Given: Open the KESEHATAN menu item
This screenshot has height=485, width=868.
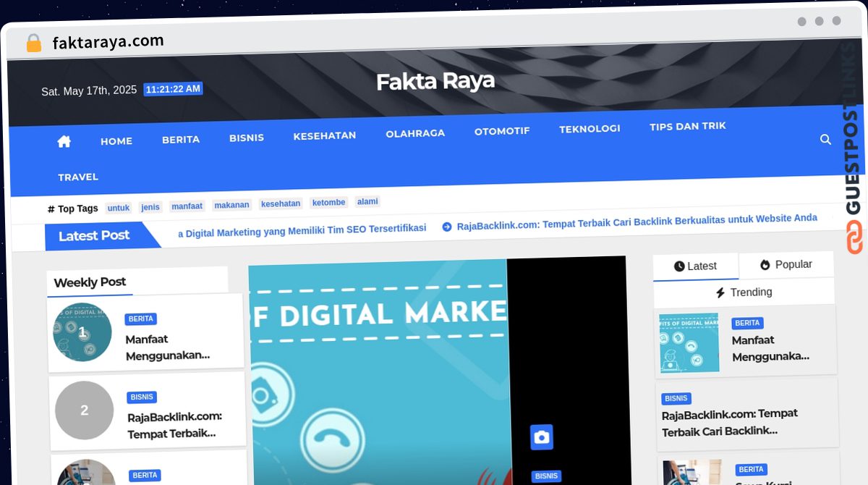Looking at the screenshot, I should (325, 135).
